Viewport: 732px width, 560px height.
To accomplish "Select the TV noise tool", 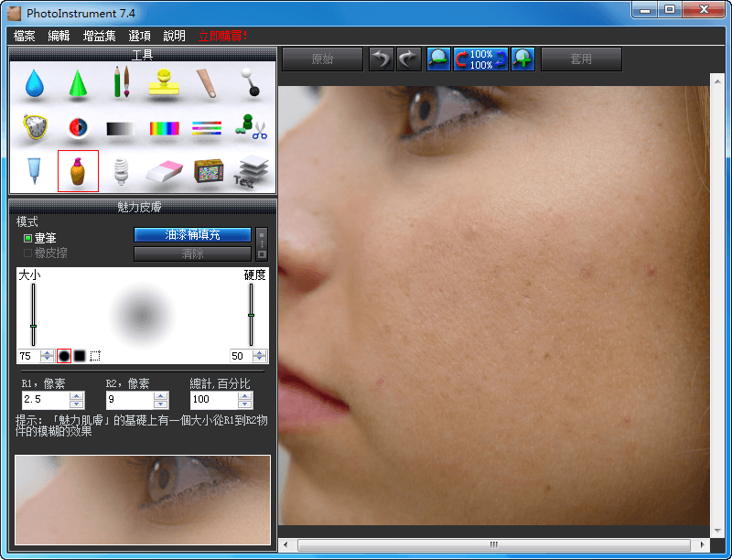I will click(209, 171).
